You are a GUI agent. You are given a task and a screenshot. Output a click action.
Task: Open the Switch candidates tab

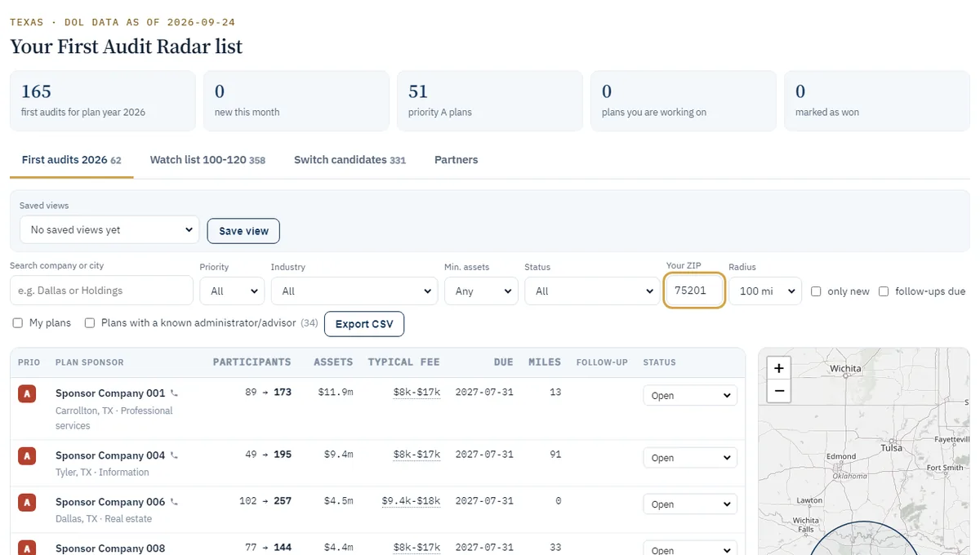click(x=350, y=160)
